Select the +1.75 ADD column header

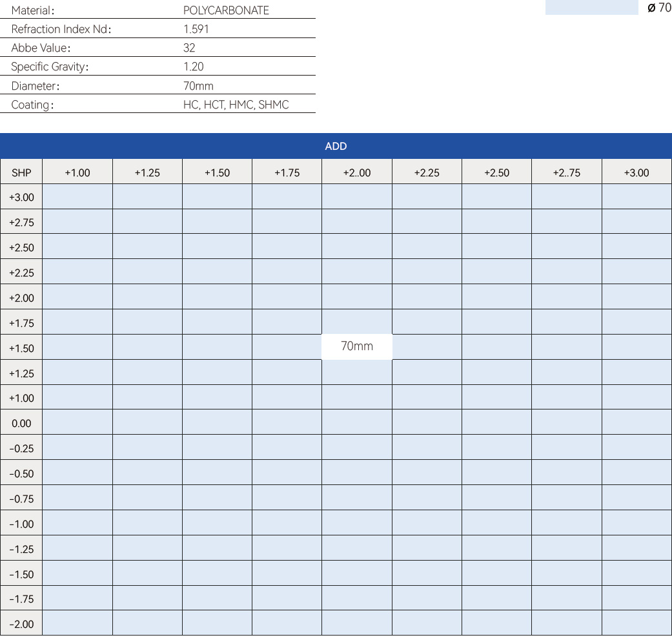coord(287,172)
